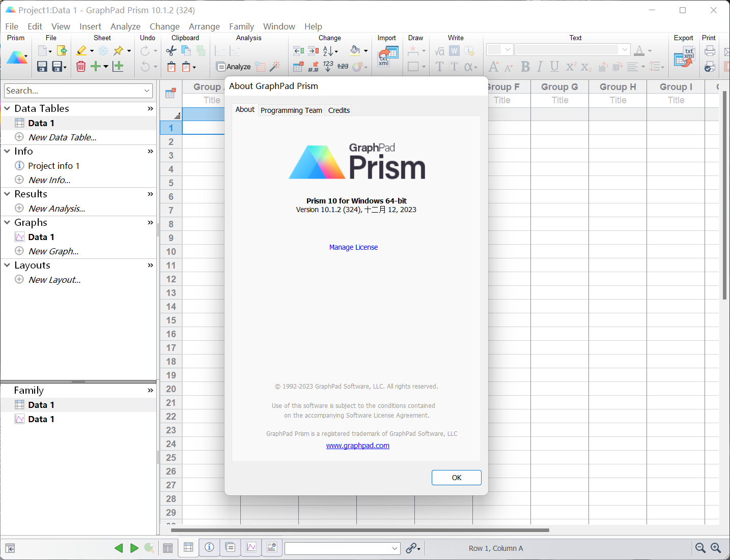Screen dimensions: 730x560
Task: Click in the Search input field
Action: click(x=73, y=91)
